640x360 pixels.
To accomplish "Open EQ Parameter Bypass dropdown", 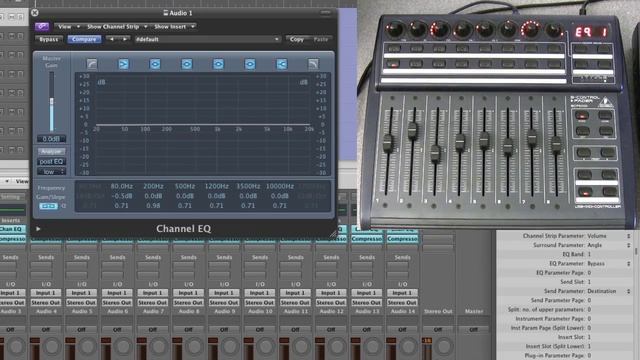I will coord(609,264).
